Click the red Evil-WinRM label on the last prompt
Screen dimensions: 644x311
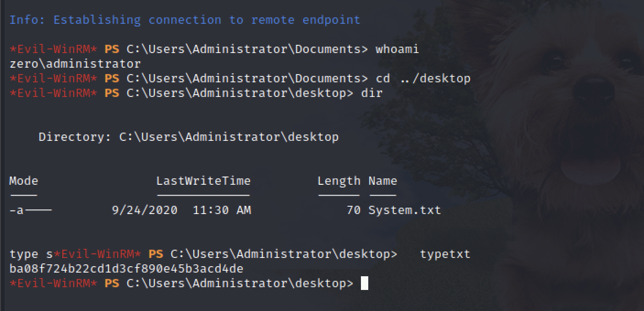pyautogui.click(x=53, y=284)
